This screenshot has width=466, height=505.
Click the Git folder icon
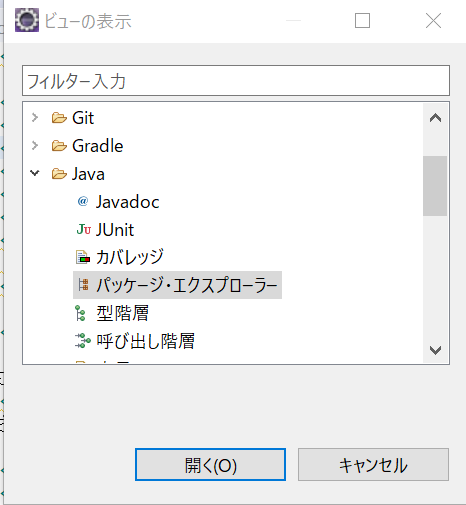tap(59, 118)
